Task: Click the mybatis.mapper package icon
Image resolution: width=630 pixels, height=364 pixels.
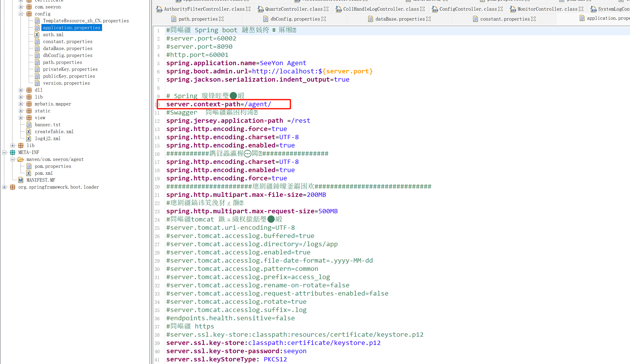Action: click(x=29, y=104)
